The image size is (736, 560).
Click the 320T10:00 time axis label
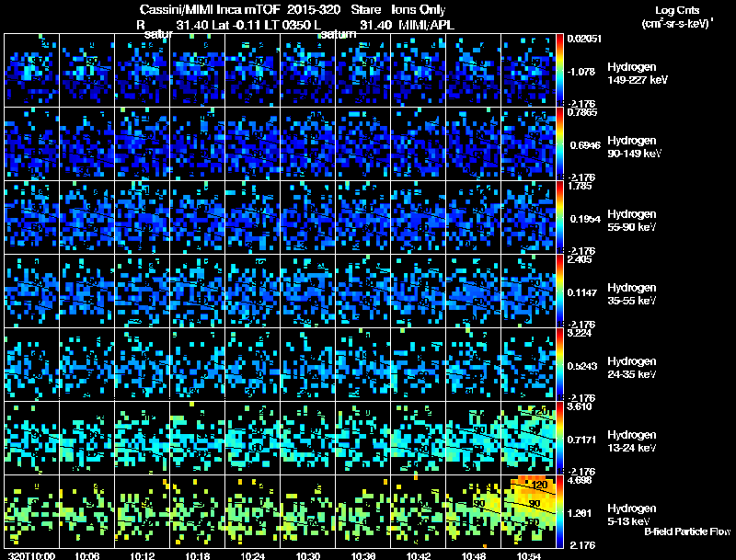pos(32,555)
